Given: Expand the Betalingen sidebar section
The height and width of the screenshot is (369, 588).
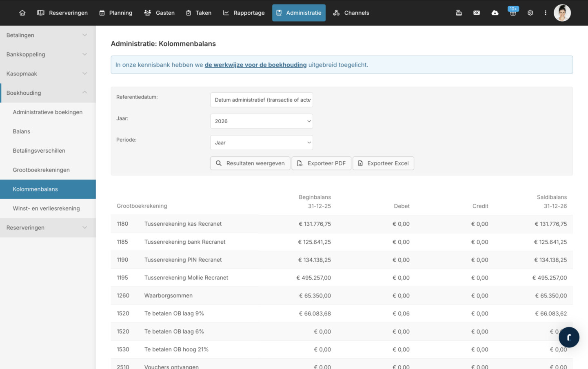Looking at the screenshot, I should [47, 35].
